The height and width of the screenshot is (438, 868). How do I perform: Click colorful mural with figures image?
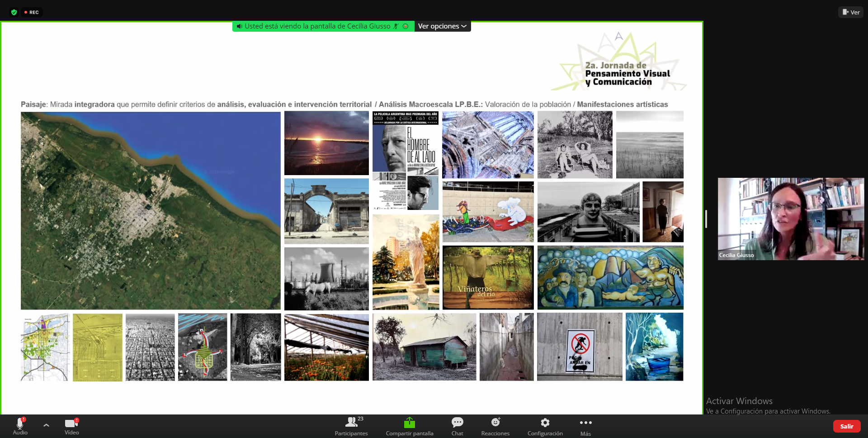[610, 277]
